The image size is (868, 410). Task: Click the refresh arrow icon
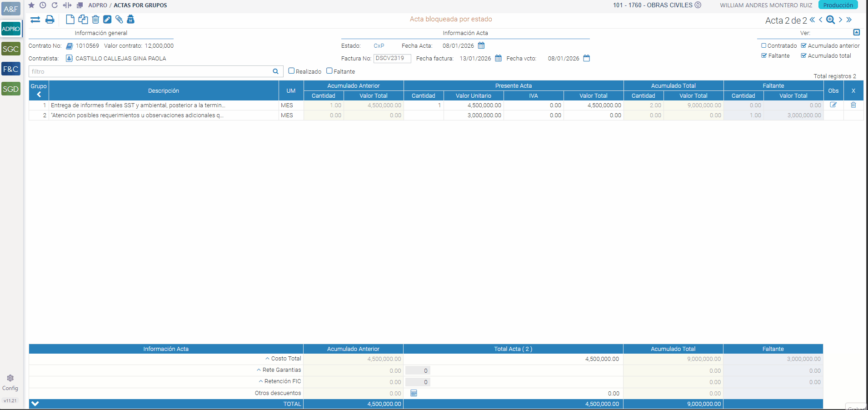click(55, 5)
